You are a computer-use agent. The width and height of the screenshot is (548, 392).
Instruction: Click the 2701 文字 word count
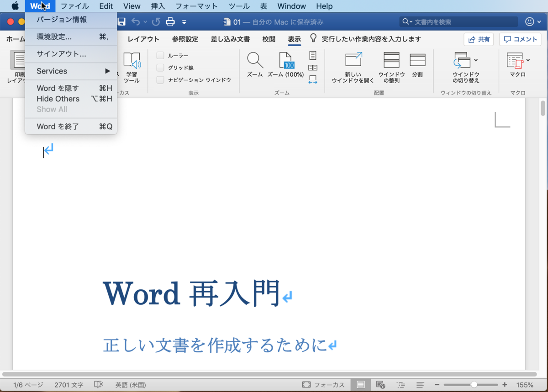tap(69, 385)
